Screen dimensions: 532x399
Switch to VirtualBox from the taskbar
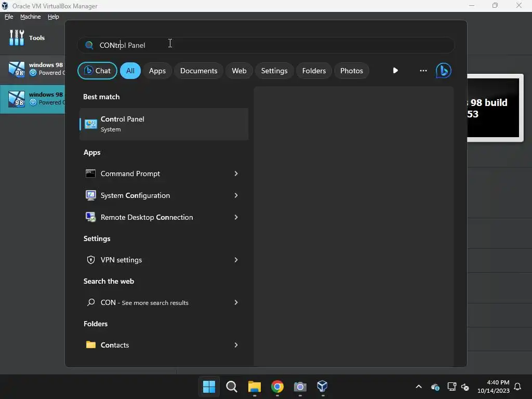click(x=322, y=387)
